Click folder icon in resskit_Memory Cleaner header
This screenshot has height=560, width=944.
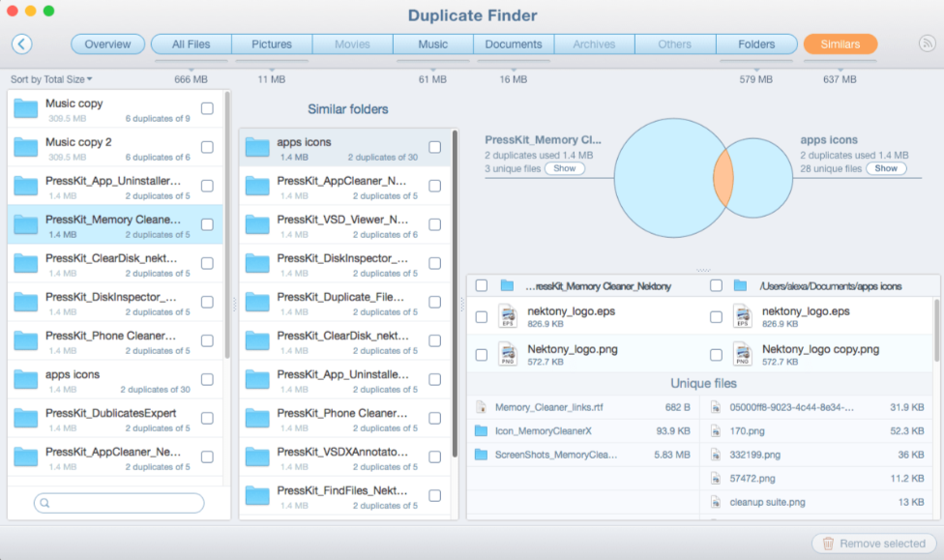click(x=507, y=285)
